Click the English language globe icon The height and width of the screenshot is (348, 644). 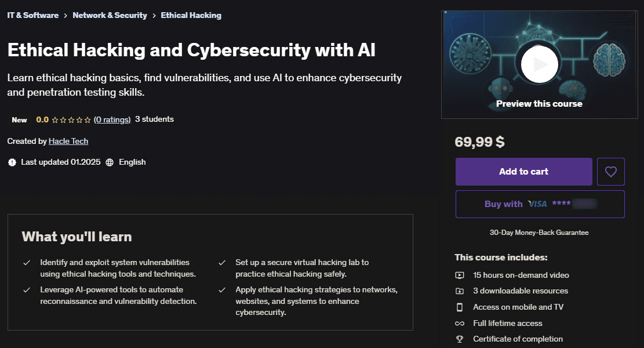(x=110, y=162)
